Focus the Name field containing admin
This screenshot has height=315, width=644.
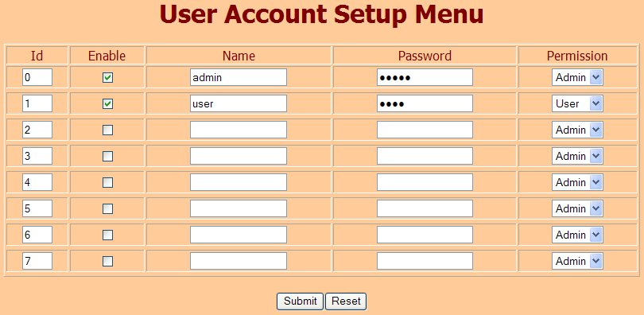coord(239,77)
